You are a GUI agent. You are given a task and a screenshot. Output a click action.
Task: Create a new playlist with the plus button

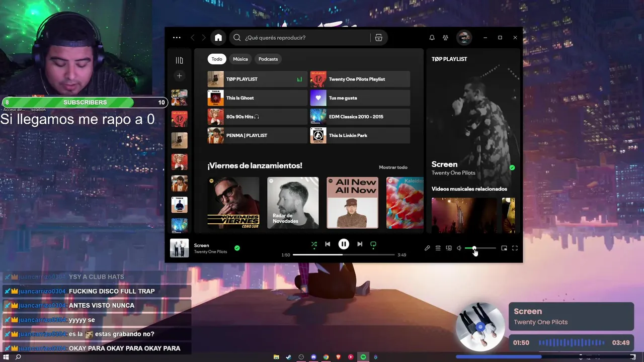[x=179, y=76]
